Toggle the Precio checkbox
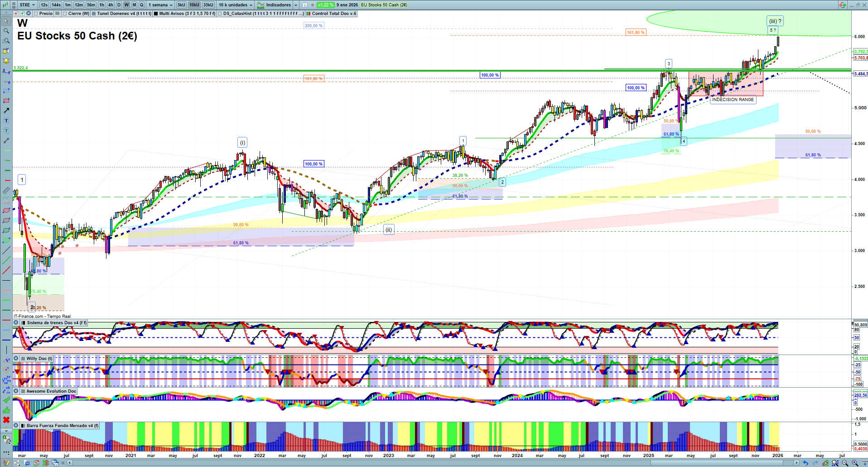The image size is (868, 467). (36, 14)
